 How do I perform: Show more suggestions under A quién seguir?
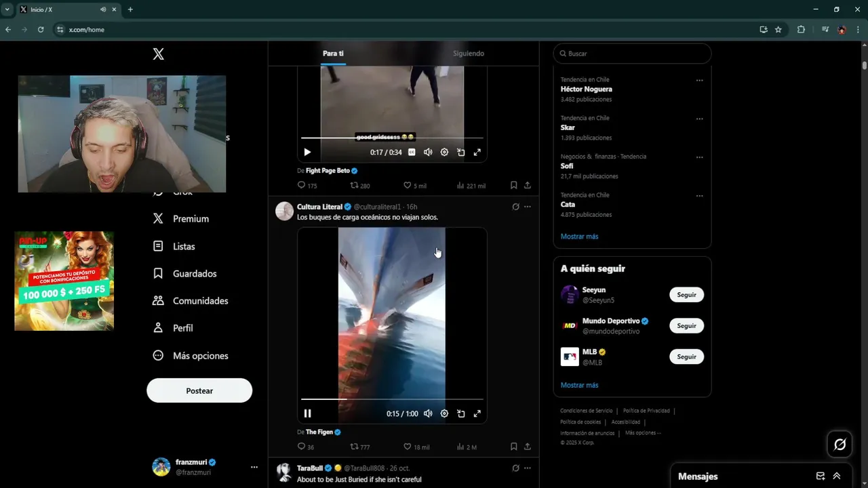coord(579,385)
